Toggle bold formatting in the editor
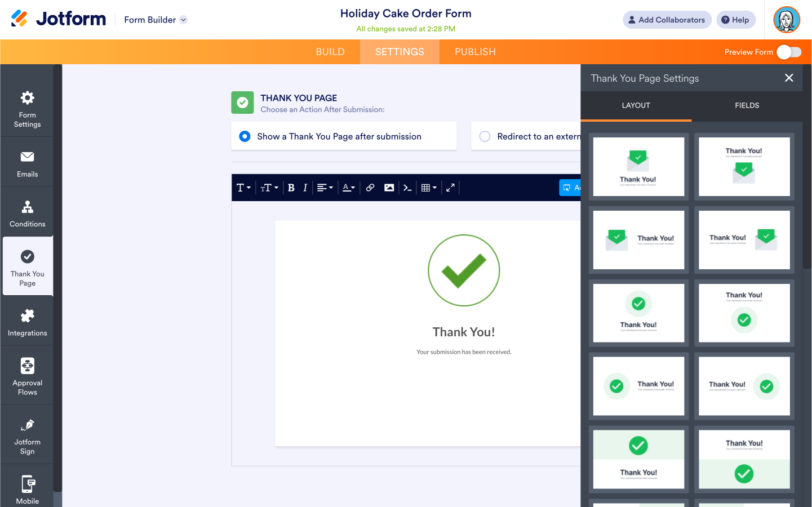The height and width of the screenshot is (507, 812). [291, 188]
